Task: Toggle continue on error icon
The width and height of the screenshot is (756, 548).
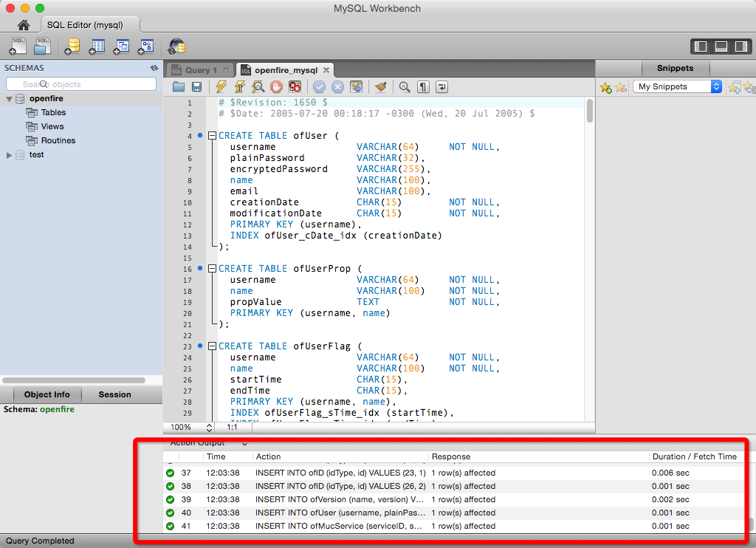Action: pyautogui.click(x=295, y=87)
